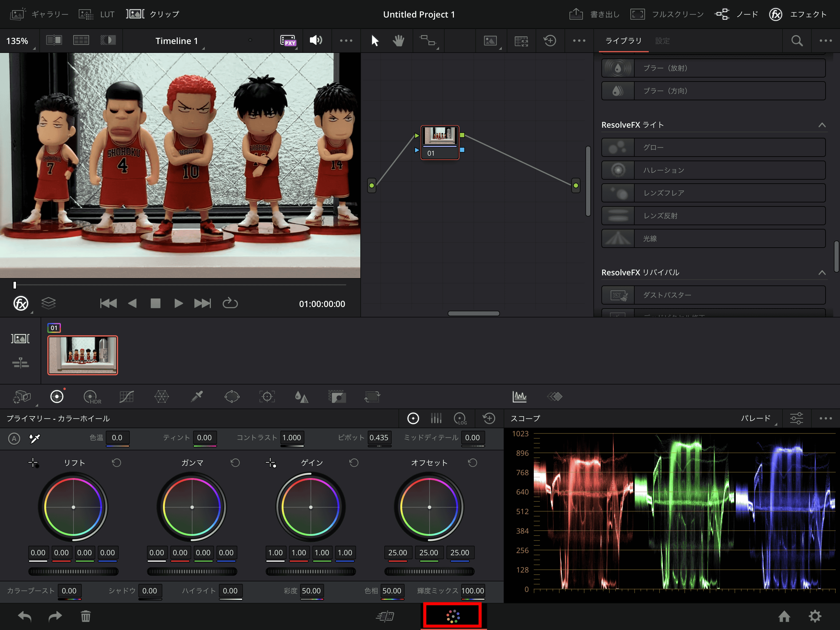Select the Blur tool

302,397
